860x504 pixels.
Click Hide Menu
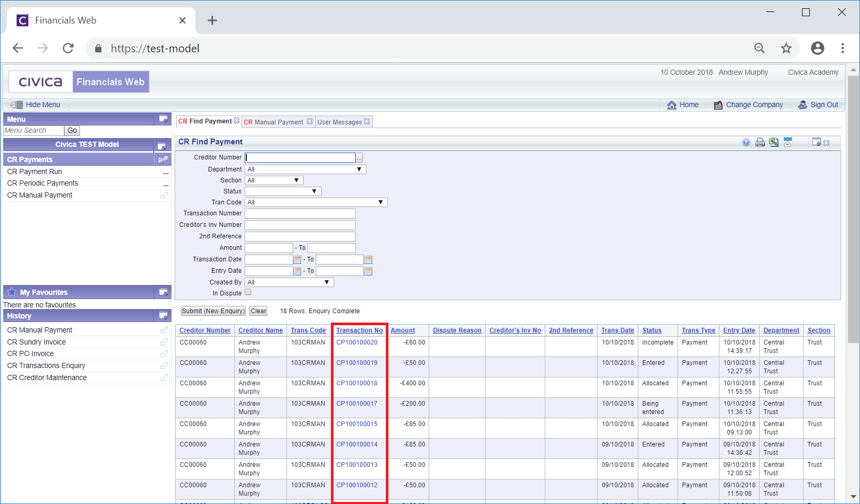pos(36,105)
